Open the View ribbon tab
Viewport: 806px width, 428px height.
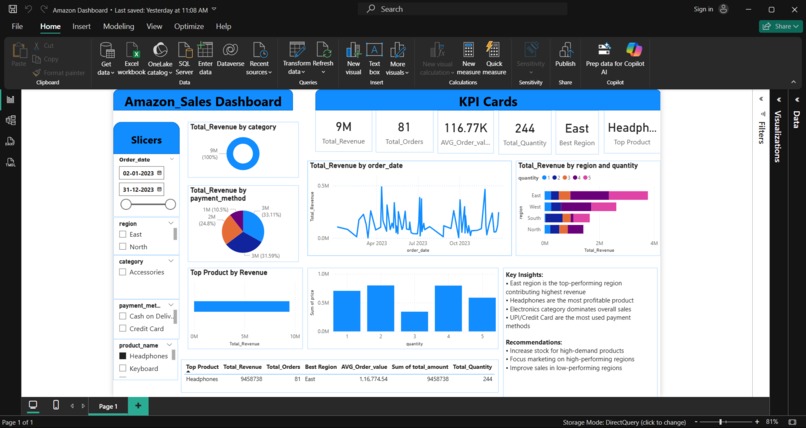tap(154, 26)
